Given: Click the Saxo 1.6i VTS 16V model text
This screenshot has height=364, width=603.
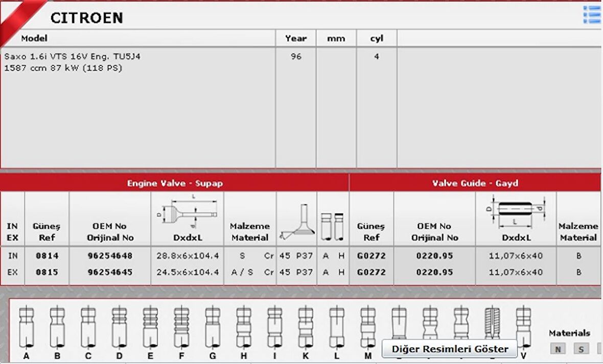Looking at the screenshot, I should [x=72, y=57].
